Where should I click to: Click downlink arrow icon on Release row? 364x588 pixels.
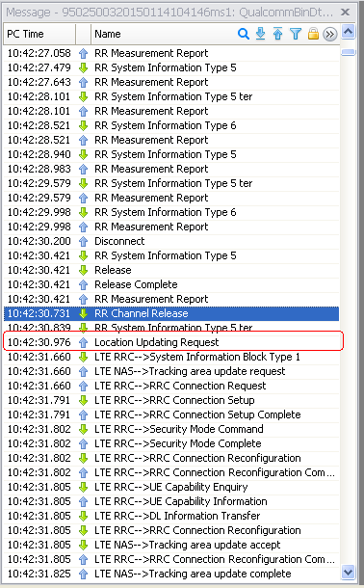pos(83,270)
